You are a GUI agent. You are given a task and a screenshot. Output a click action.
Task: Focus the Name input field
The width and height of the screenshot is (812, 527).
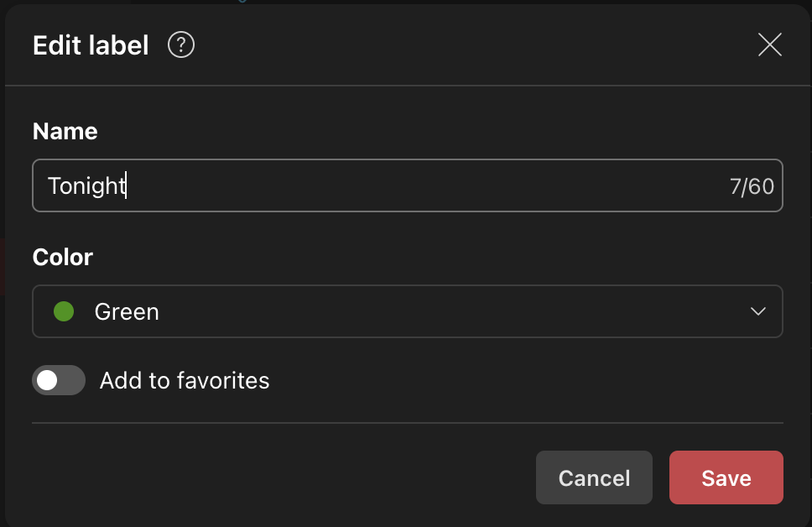(407, 185)
